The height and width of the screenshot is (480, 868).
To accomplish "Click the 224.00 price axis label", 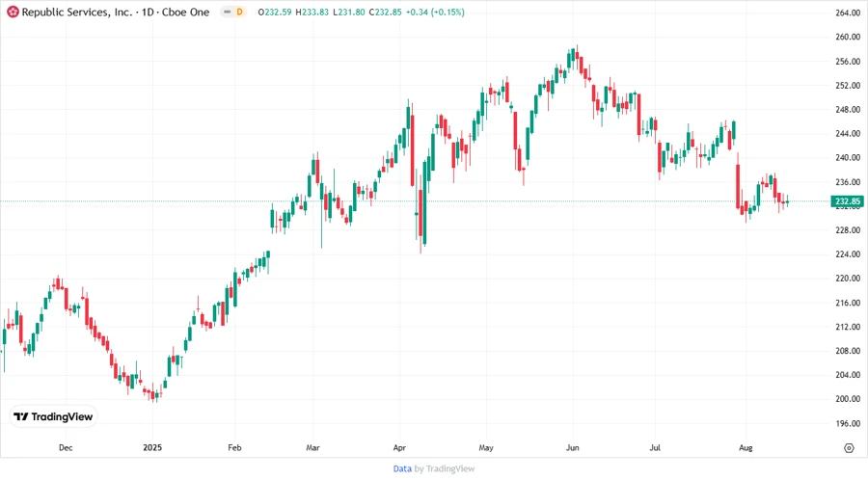I will click(848, 254).
